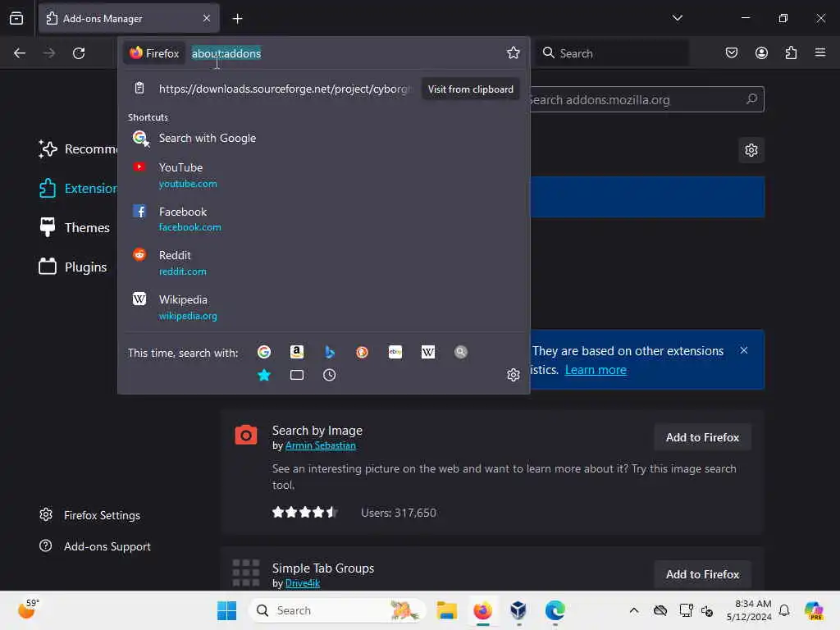This screenshot has width=840, height=630.
Task: Search in History clock icon
Action: [x=330, y=375]
